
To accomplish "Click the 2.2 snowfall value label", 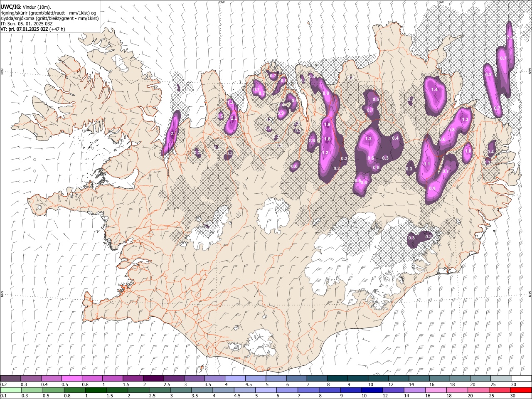I will 234,118.
